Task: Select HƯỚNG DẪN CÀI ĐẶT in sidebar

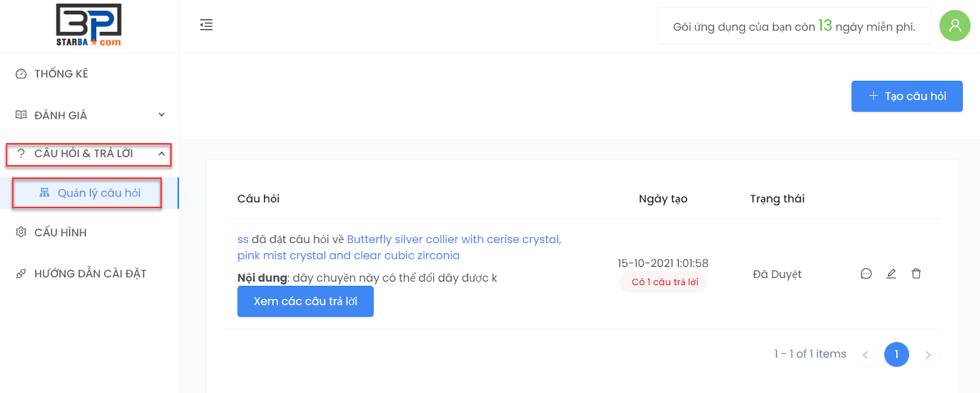Action: coord(90,274)
